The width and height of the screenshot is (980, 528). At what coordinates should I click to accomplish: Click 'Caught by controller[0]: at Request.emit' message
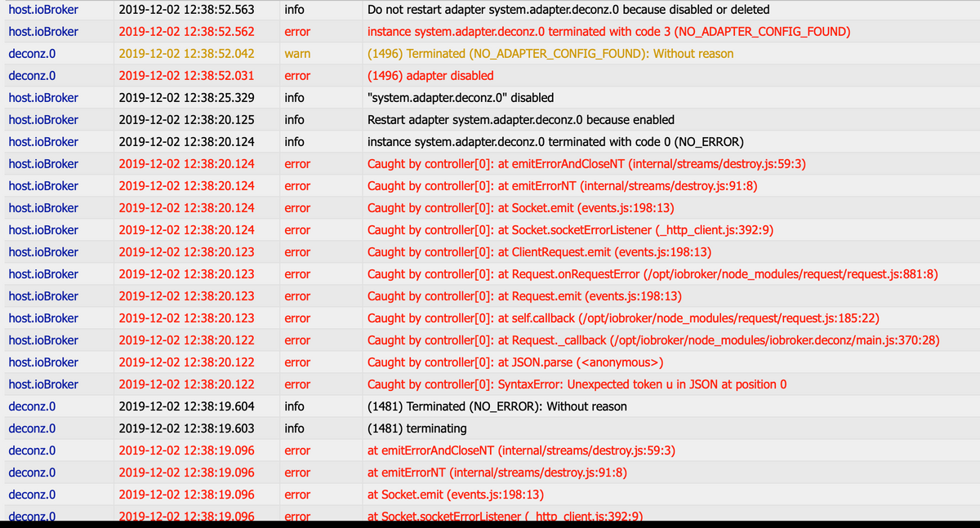[x=524, y=296]
